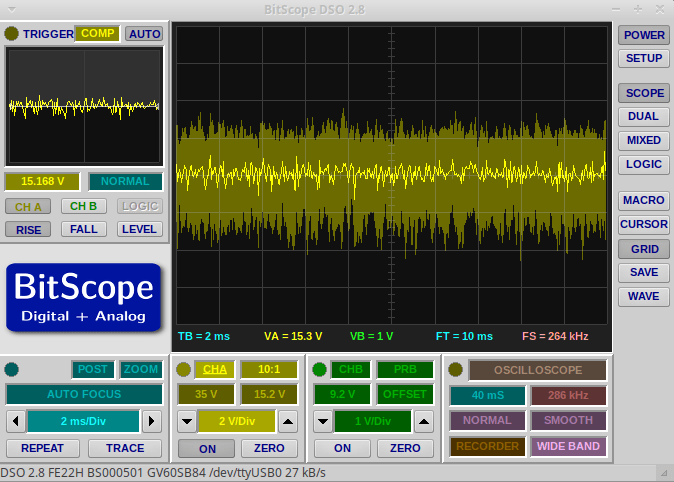
Task: Toggle GRID display option
Action: pyautogui.click(x=644, y=249)
